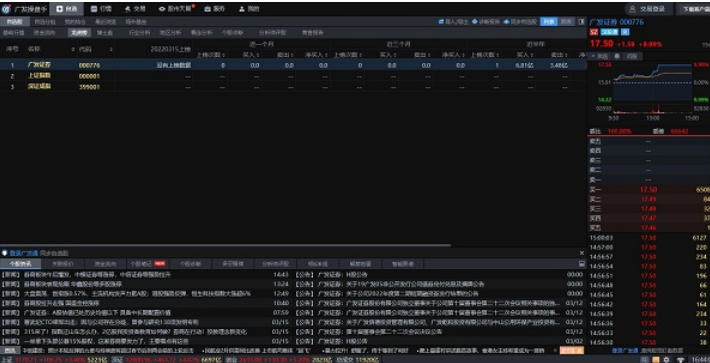Click the 广发证券 000776 title in the right panel
The image size is (710, 363).
pyautogui.click(x=616, y=22)
